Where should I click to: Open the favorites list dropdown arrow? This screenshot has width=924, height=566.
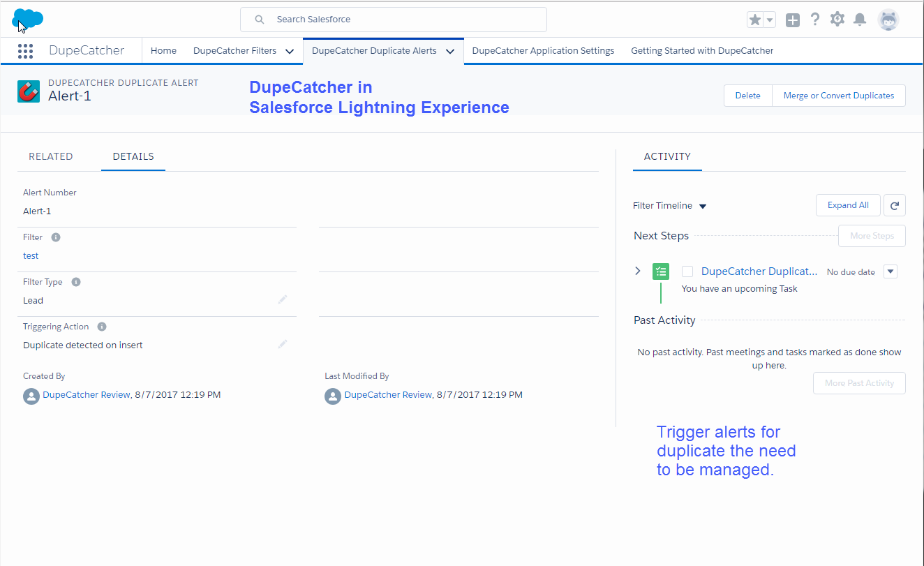pyautogui.click(x=770, y=20)
